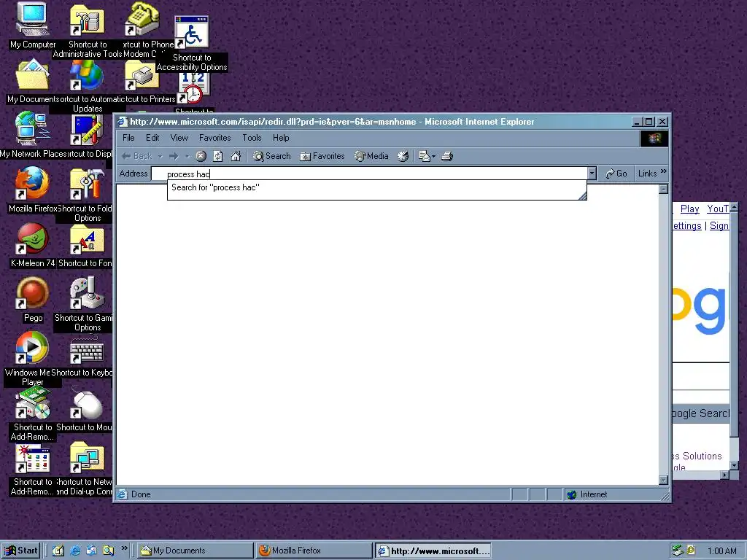Image resolution: width=747 pixels, height=560 pixels.
Task: Open the Favorites pane from the toolbar
Action: click(322, 156)
